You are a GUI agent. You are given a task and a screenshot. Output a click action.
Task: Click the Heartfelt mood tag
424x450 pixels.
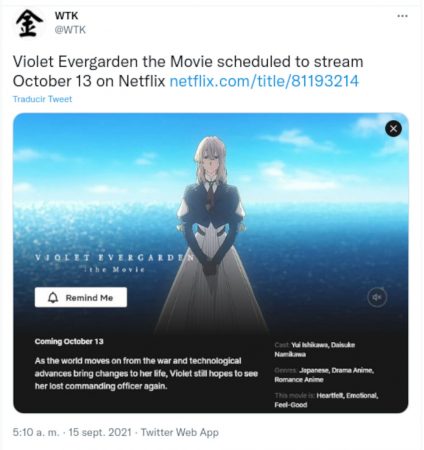pos(330,396)
